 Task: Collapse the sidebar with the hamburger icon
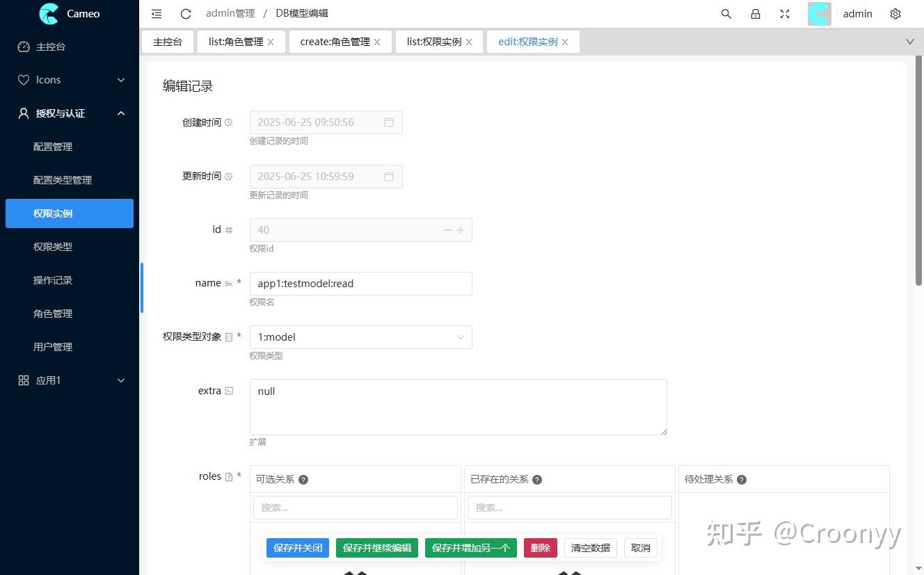tap(157, 13)
